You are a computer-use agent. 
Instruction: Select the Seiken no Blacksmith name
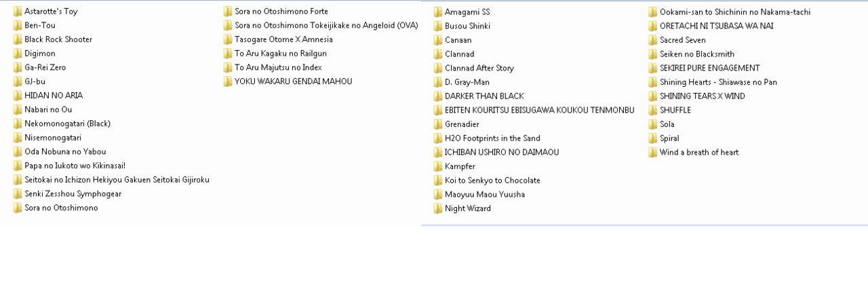click(x=697, y=54)
